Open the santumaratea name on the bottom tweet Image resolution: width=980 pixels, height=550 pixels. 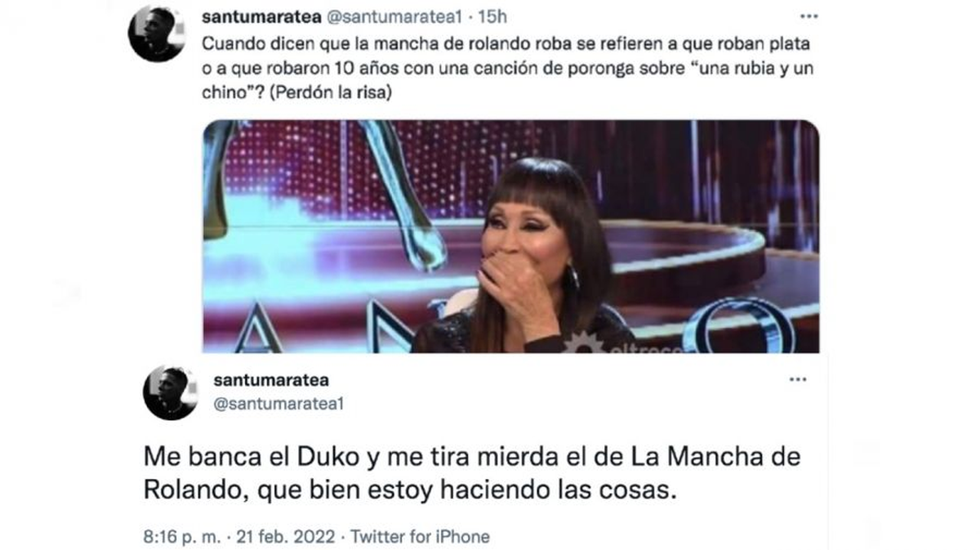tap(271, 381)
